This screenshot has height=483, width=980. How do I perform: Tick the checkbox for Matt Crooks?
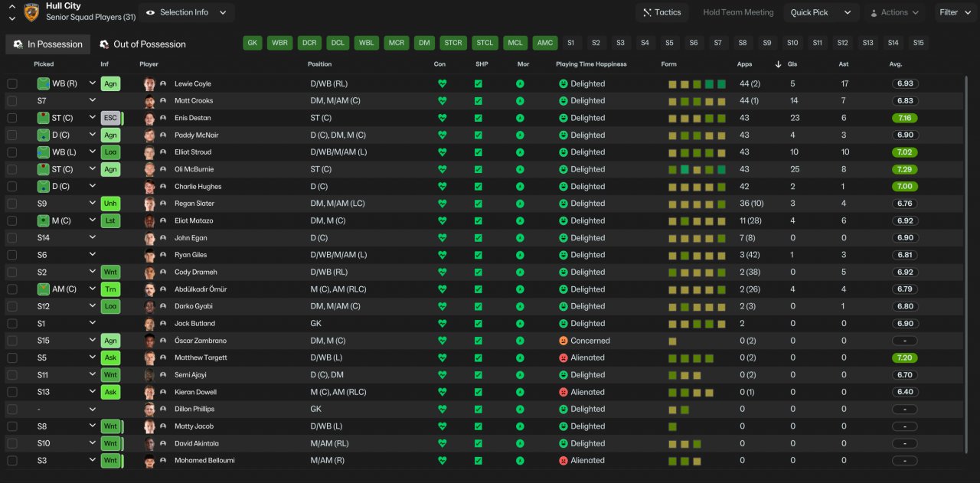(x=12, y=101)
